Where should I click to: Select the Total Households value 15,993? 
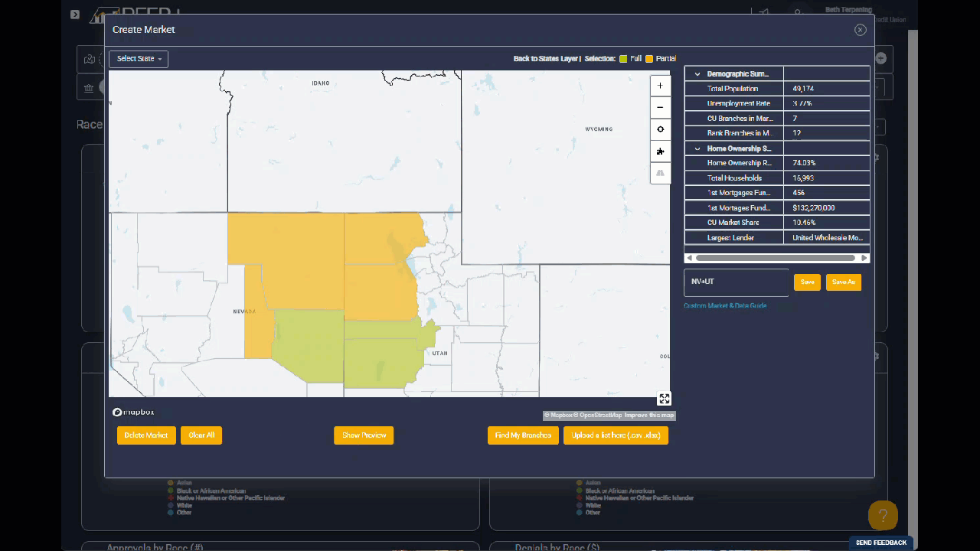803,178
